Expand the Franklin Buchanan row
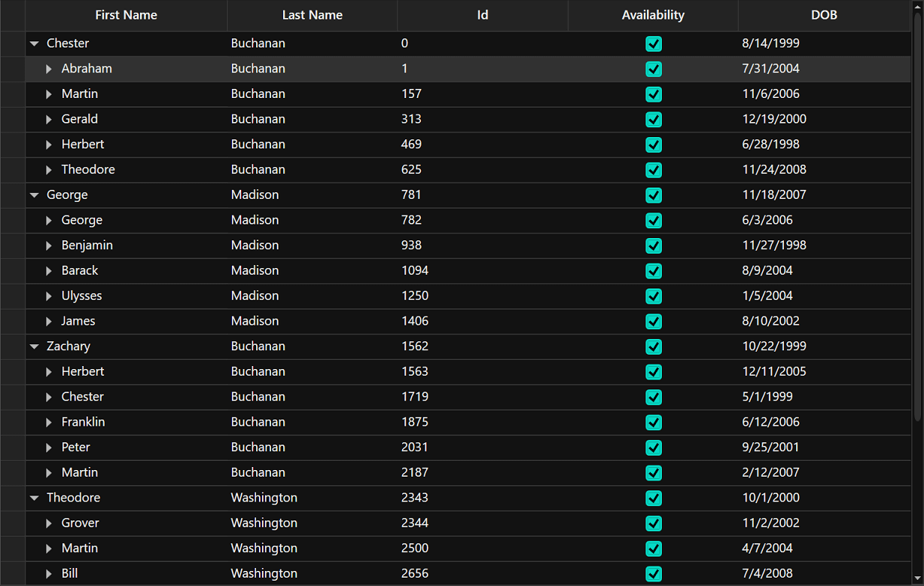Viewport: 924px width, 586px height. 49,423
